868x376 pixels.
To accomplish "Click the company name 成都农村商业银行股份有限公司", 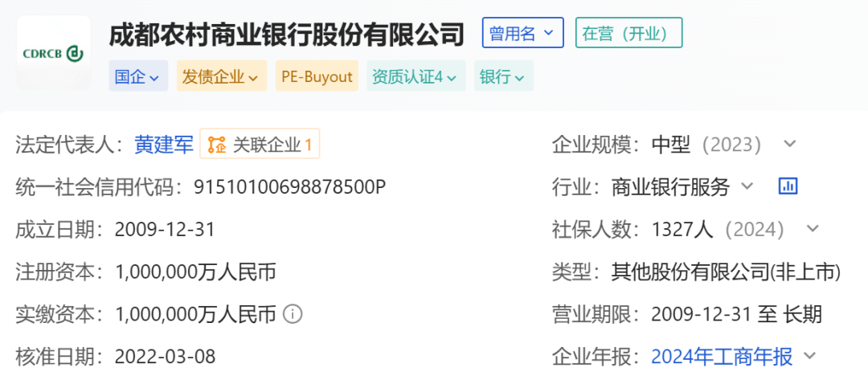I will [287, 35].
